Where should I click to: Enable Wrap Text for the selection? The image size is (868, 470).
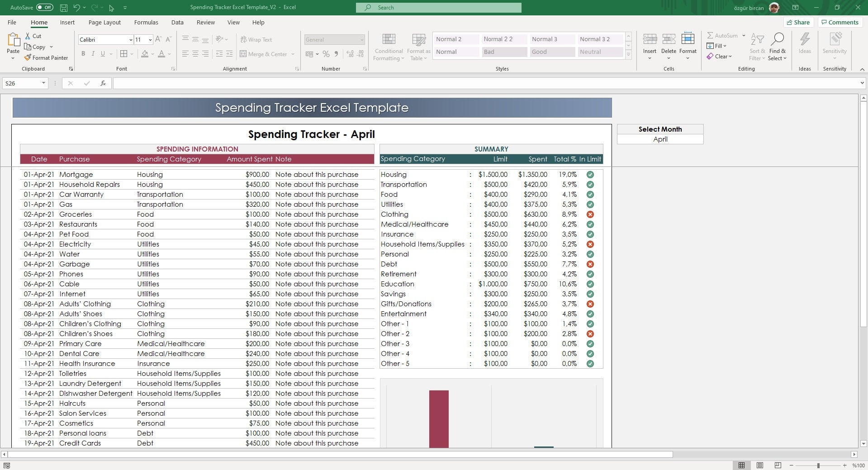pyautogui.click(x=256, y=39)
